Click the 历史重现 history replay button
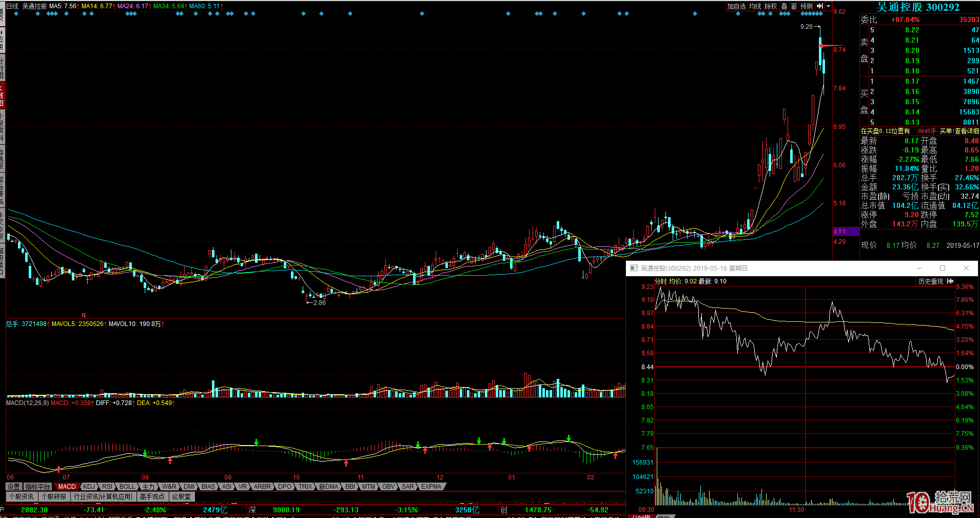This screenshot has width=980, height=518. 931,281
